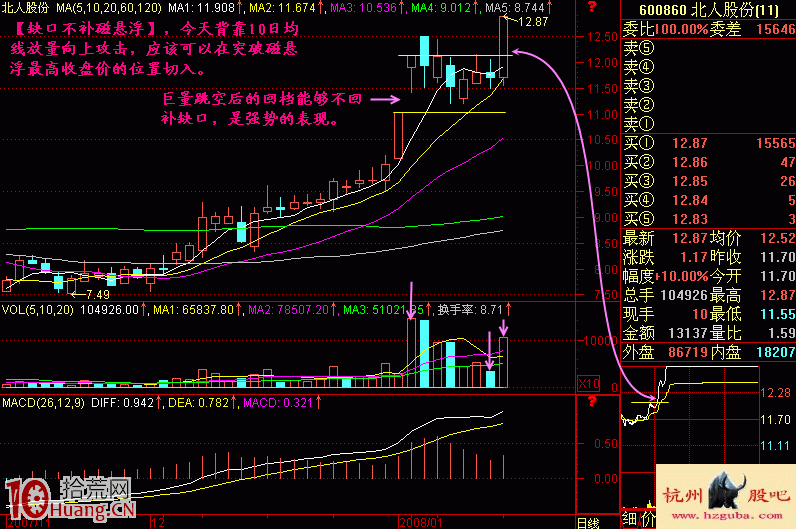Viewport: 796px width, 529px height.
Task: Select the 买③ bid row at 12.85
Action: (x=709, y=181)
